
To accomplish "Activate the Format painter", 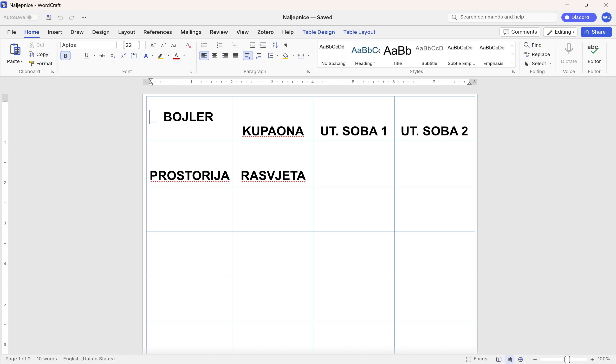I will click(x=40, y=64).
